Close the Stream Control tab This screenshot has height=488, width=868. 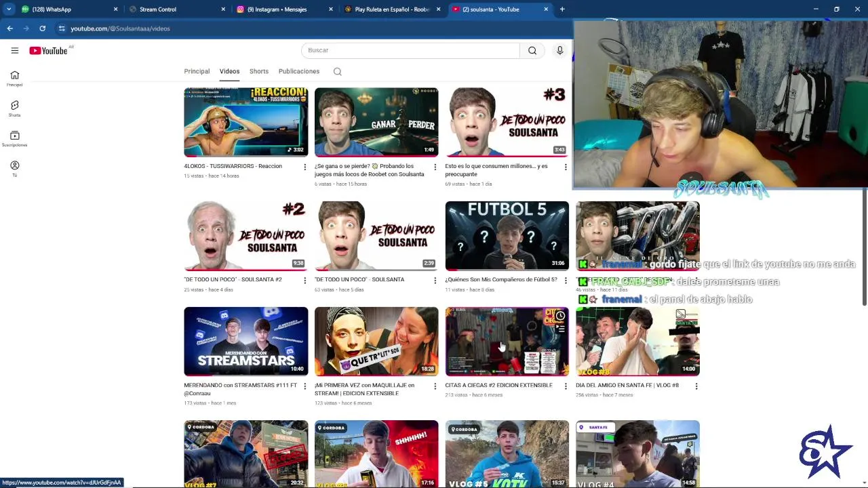[x=223, y=9]
